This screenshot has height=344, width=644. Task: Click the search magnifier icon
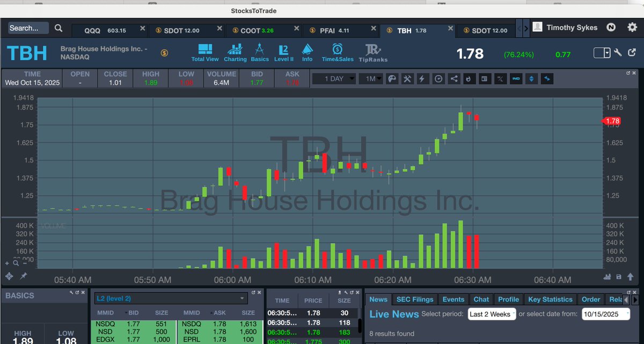[58, 28]
